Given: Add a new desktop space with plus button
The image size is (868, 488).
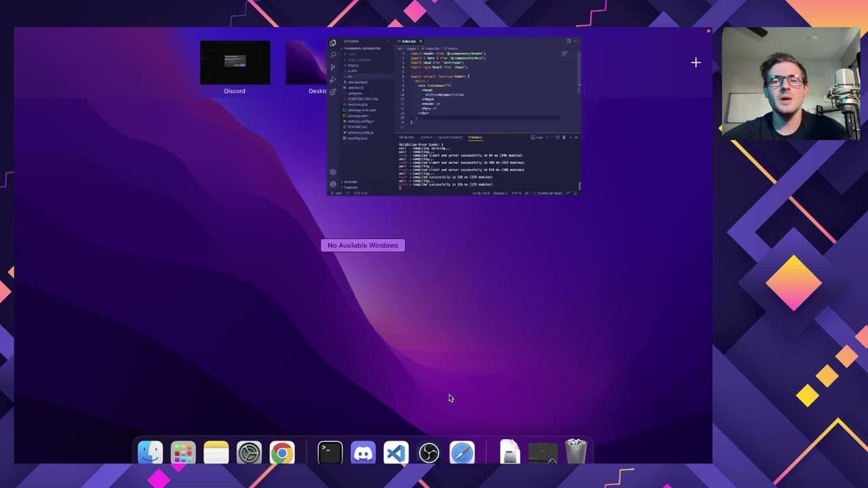Looking at the screenshot, I should coord(696,62).
